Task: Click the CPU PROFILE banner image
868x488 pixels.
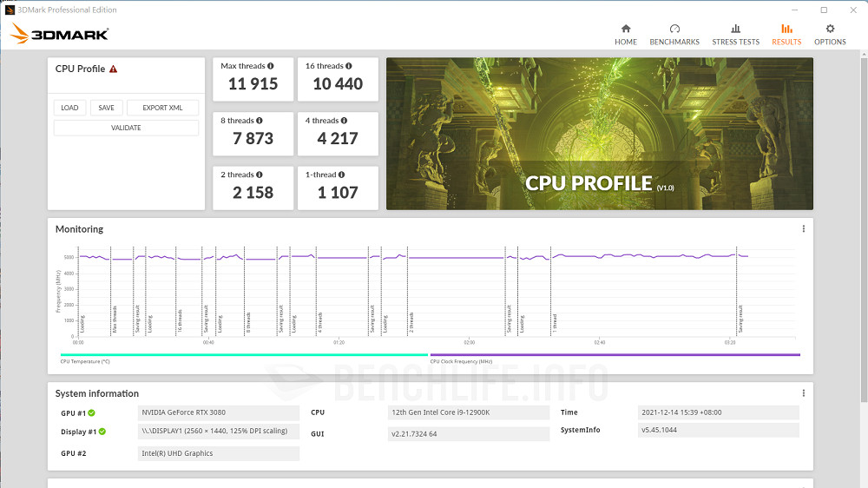Action: (600, 134)
